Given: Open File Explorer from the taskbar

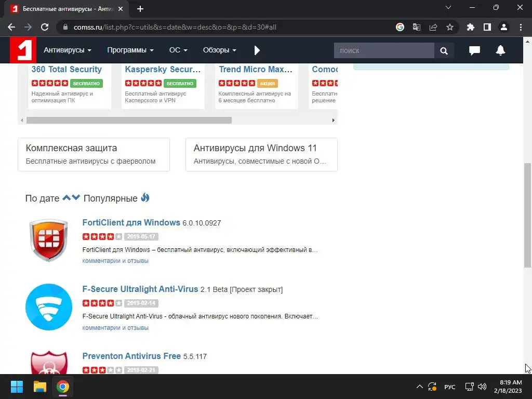Looking at the screenshot, I should (x=39, y=387).
